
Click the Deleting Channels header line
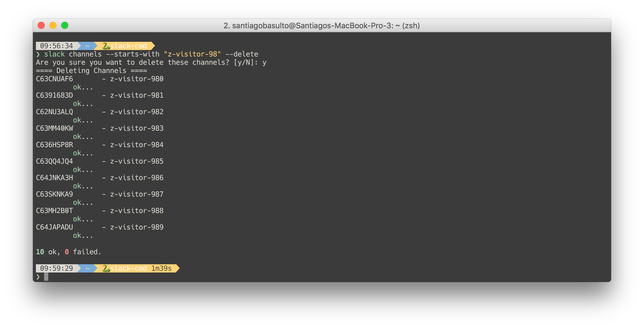coord(91,71)
